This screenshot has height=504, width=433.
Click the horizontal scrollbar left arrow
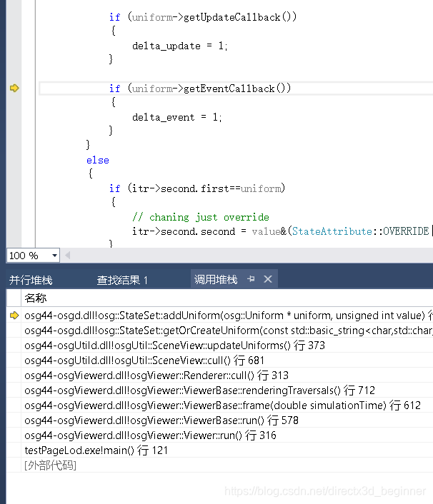(x=68, y=256)
